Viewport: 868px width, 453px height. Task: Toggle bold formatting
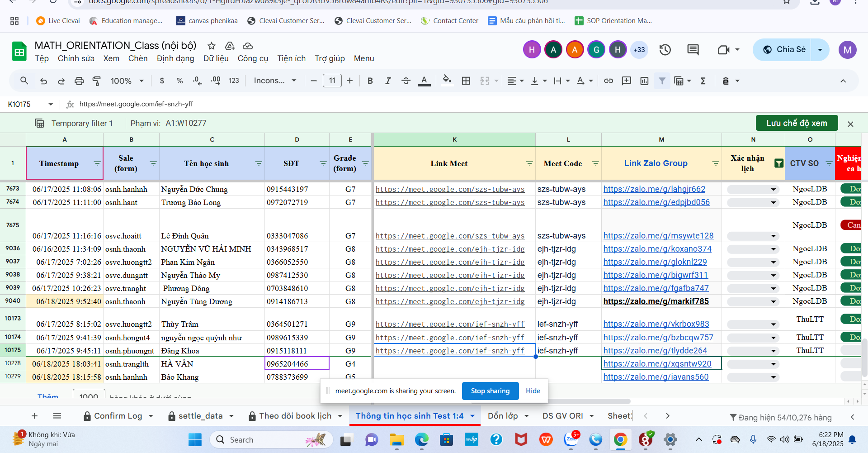[x=370, y=81]
